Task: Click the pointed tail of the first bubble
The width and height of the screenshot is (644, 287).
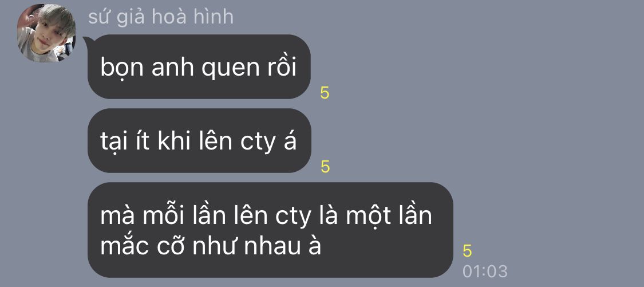Action: click(88, 40)
